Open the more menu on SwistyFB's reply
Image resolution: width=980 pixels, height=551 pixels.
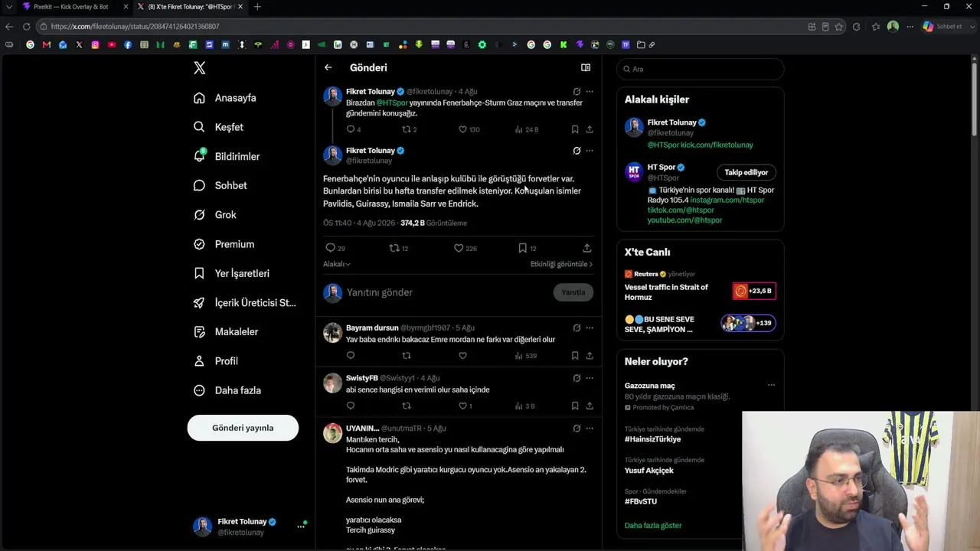[x=590, y=378]
